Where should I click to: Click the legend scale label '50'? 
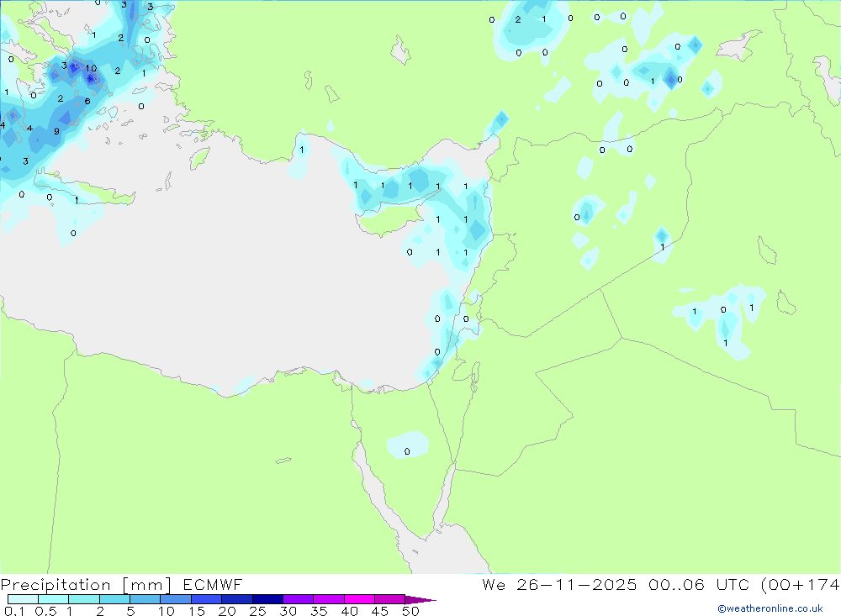pyautogui.click(x=410, y=611)
